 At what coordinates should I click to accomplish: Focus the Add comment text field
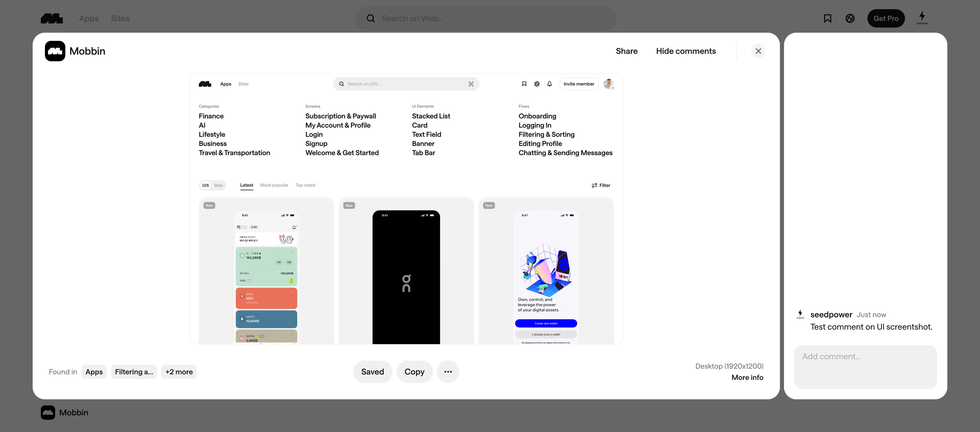tap(865, 367)
